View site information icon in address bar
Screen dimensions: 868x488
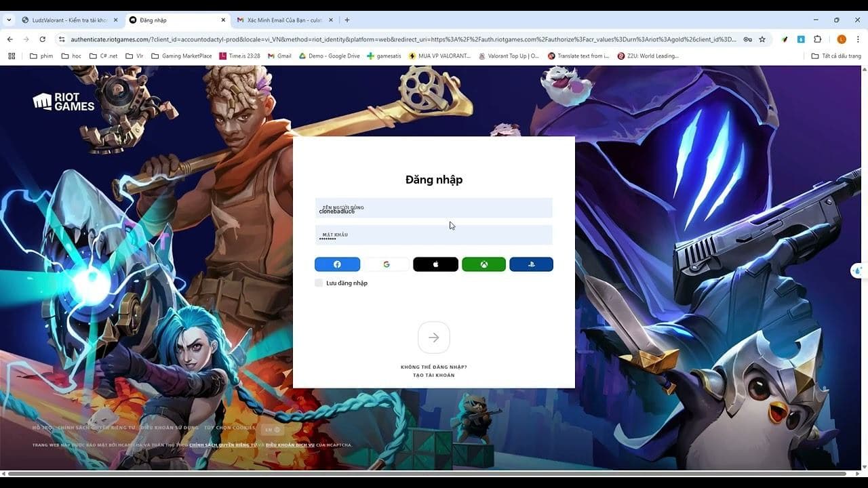click(62, 39)
